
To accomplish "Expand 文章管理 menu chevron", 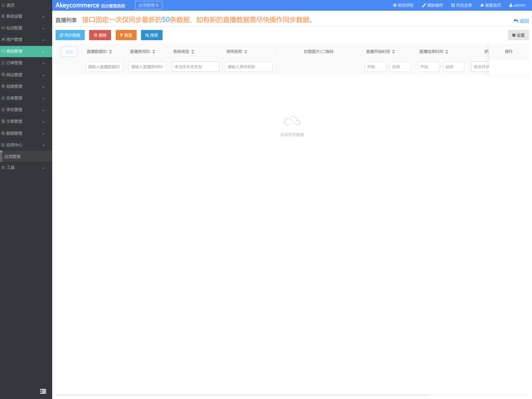I will coord(43,122).
